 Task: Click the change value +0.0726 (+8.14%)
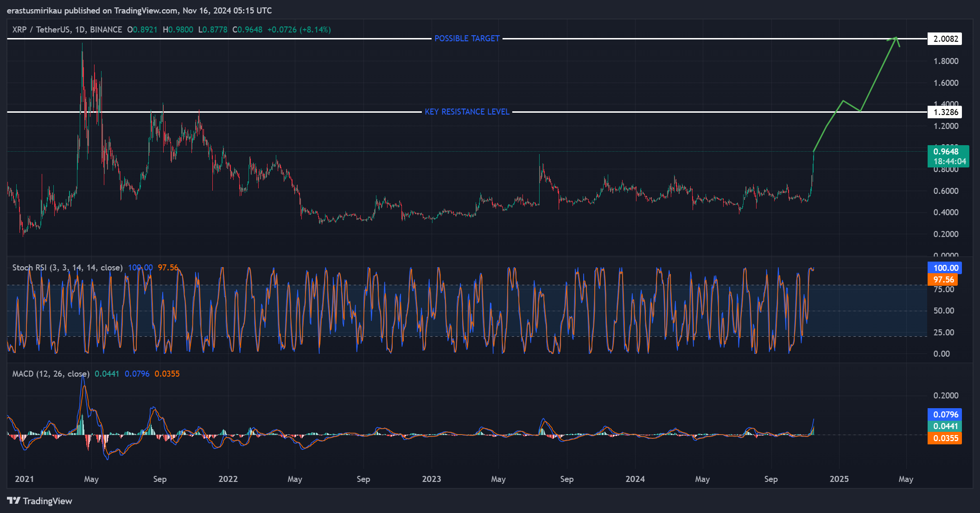click(x=299, y=30)
